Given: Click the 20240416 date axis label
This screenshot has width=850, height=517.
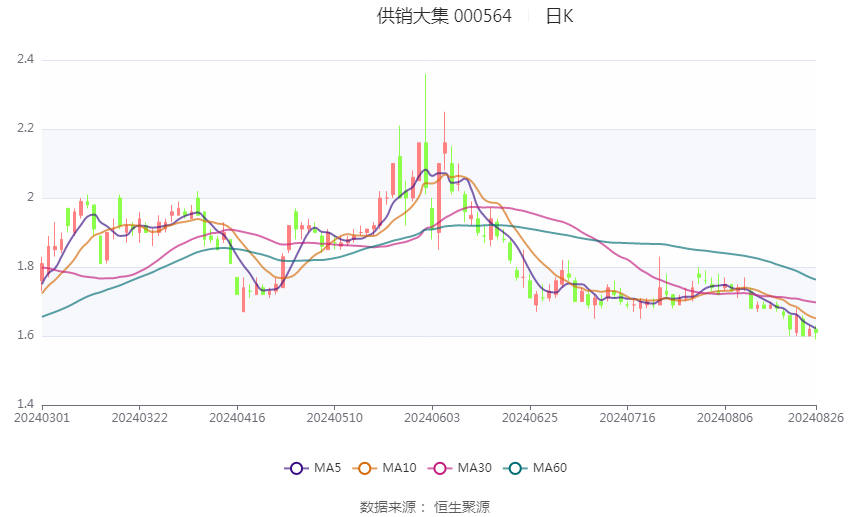Looking at the screenshot, I should tap(237, 418).
